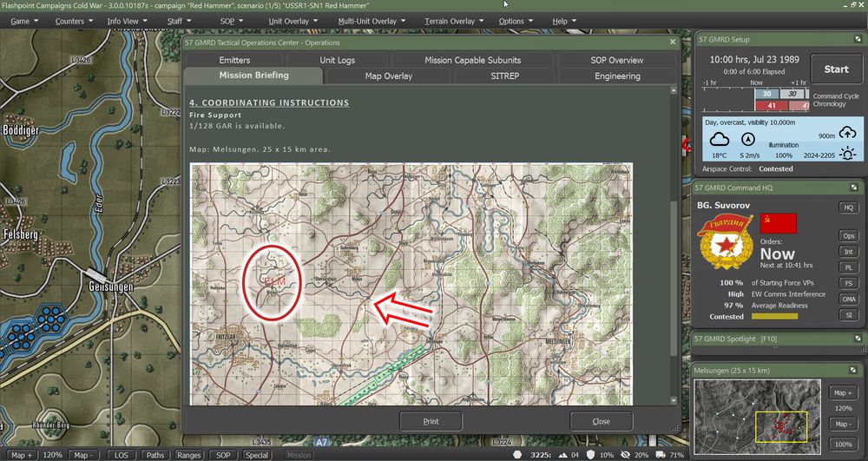Click the red 41 command cycle bar
The width and height of the screenshot is (868, 461).
click(x=771, y=106)
